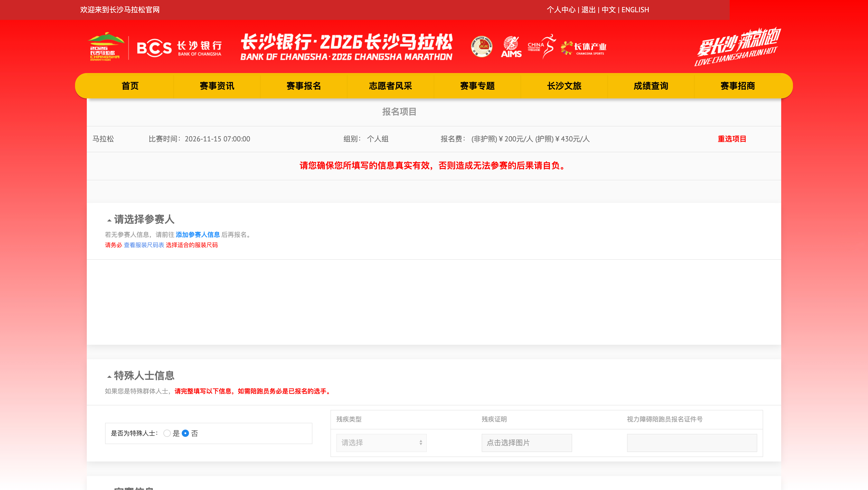Open the 成绩查询 navigation tab
Viewport: 868px width, 490px height.
click(651, 86)
